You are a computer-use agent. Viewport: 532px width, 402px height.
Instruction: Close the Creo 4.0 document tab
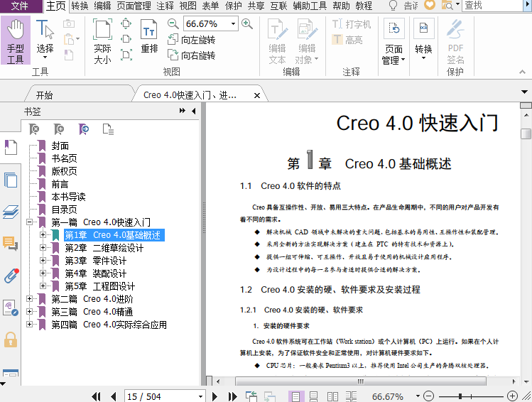pyautogui.click(x=257, y=96)
